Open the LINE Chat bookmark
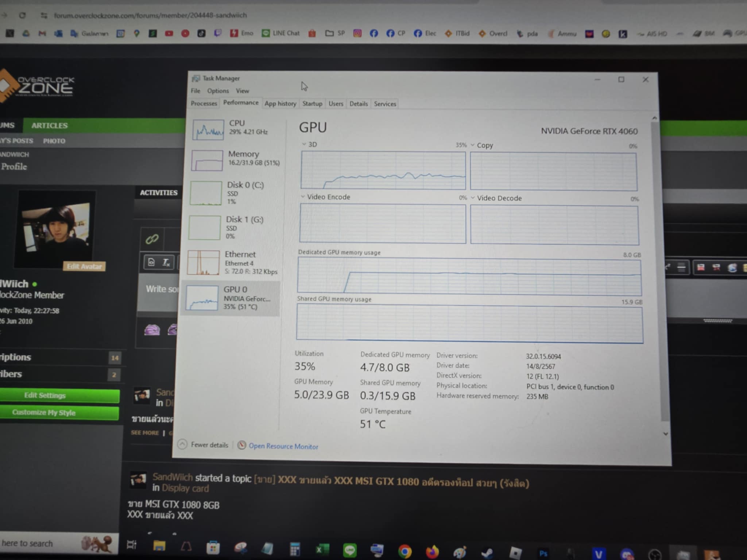747x560 pixels. pos(281,33)
